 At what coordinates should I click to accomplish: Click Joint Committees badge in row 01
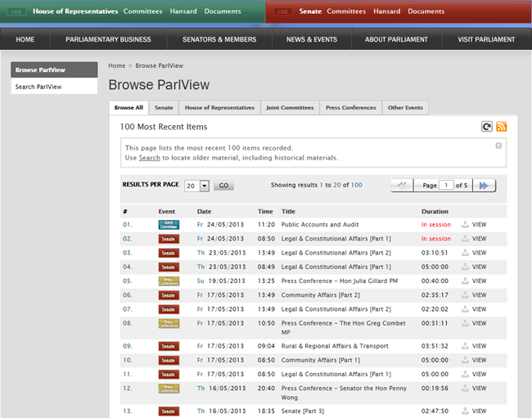tap(169, 224)
